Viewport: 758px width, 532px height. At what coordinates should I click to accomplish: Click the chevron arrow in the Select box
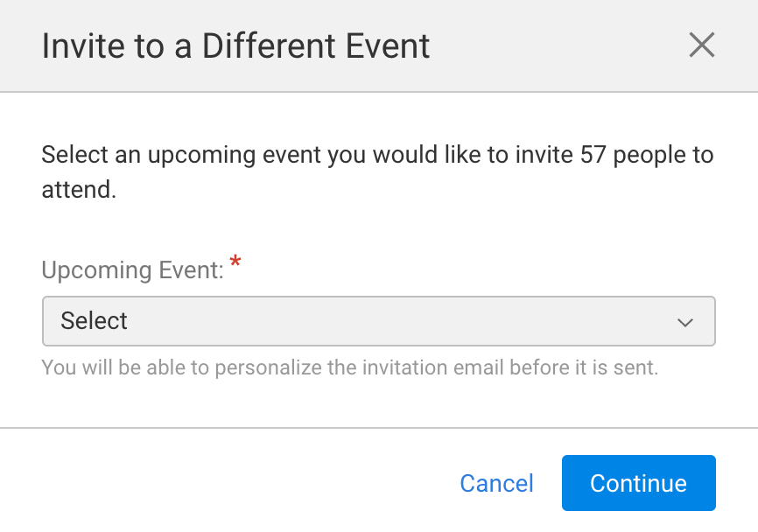(x=684, y=322)
